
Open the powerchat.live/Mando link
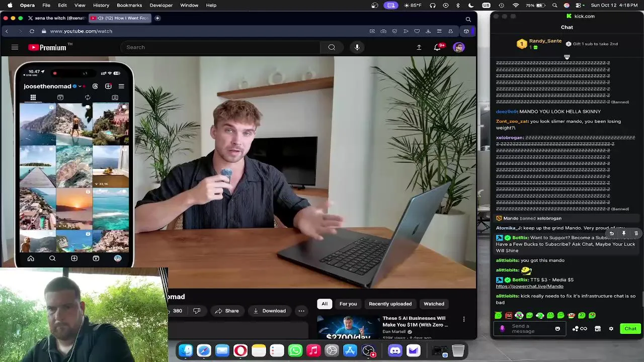coord(529,287)
